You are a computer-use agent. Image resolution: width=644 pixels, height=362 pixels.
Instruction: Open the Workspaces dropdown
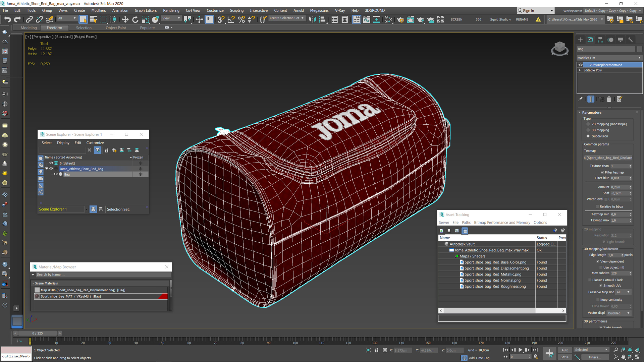(x=613, y=11)
